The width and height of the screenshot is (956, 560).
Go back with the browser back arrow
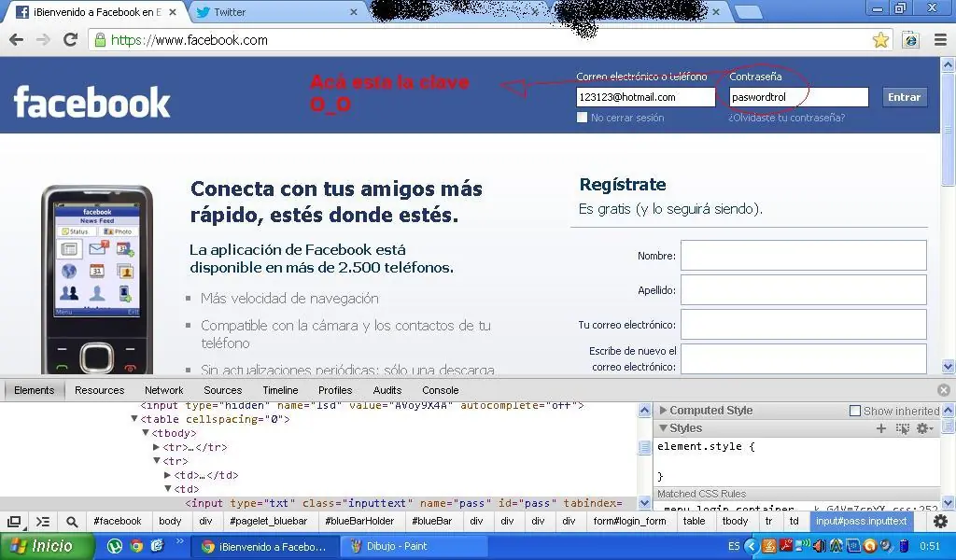(17, 40)
